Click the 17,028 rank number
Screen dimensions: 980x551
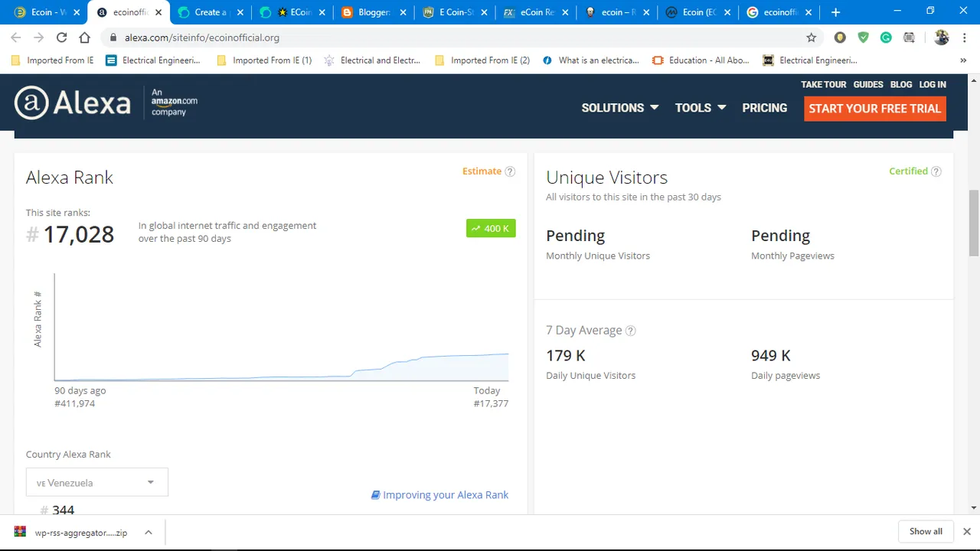point(78,234)
